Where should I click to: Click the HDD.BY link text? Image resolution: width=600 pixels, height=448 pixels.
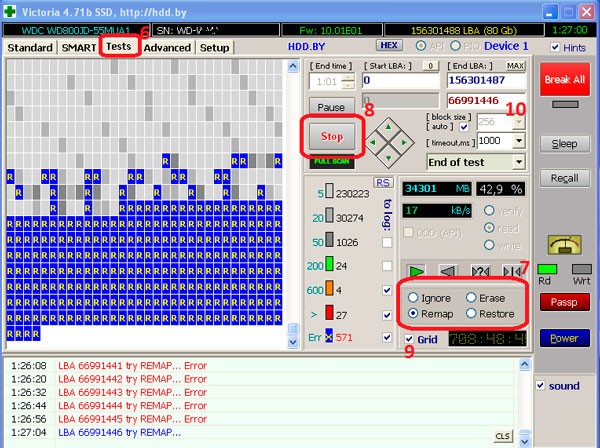click(x=306, y=47)
